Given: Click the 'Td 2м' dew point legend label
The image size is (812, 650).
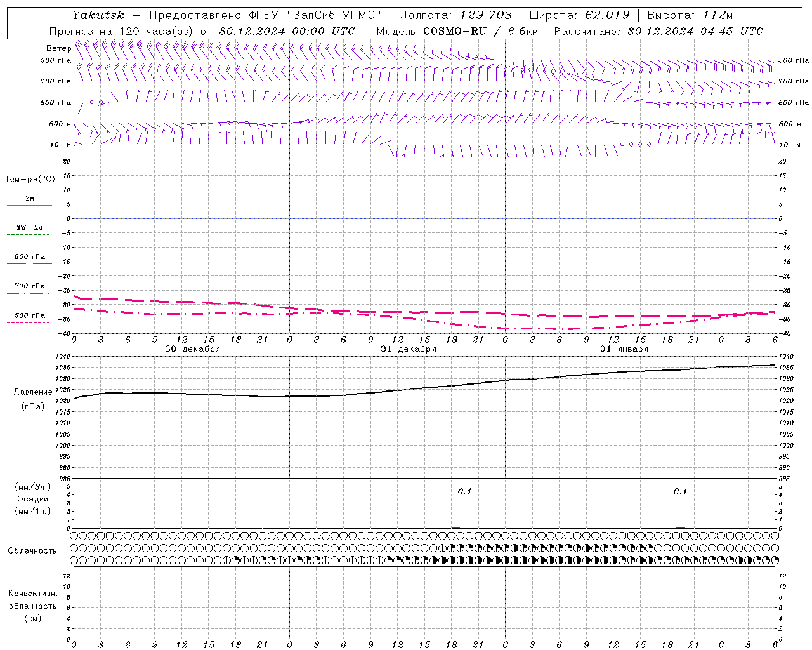Looking at the screenshot, I should [x=30, y=227].
